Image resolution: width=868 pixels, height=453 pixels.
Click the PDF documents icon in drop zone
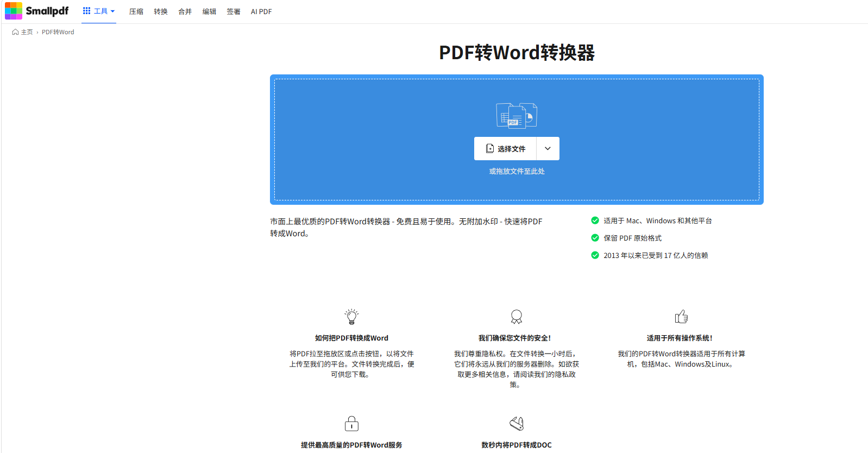pos(517,115)
